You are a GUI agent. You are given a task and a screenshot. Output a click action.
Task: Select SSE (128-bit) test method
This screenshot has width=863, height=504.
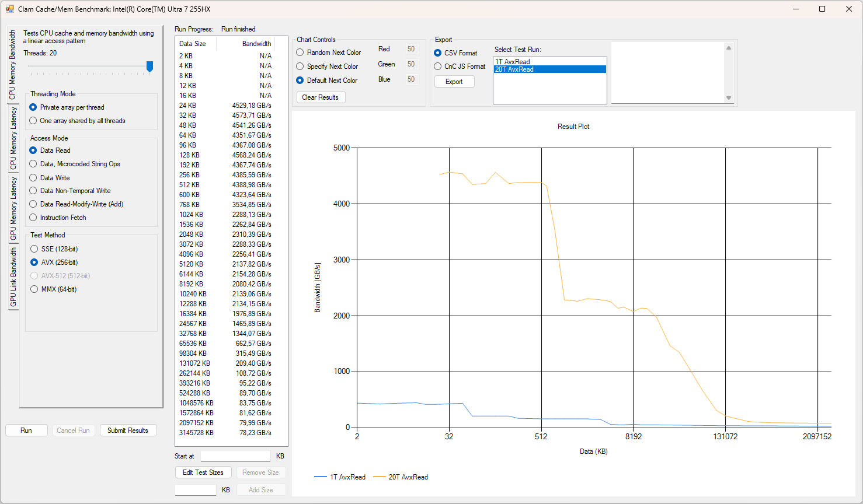tap(34, 249)
